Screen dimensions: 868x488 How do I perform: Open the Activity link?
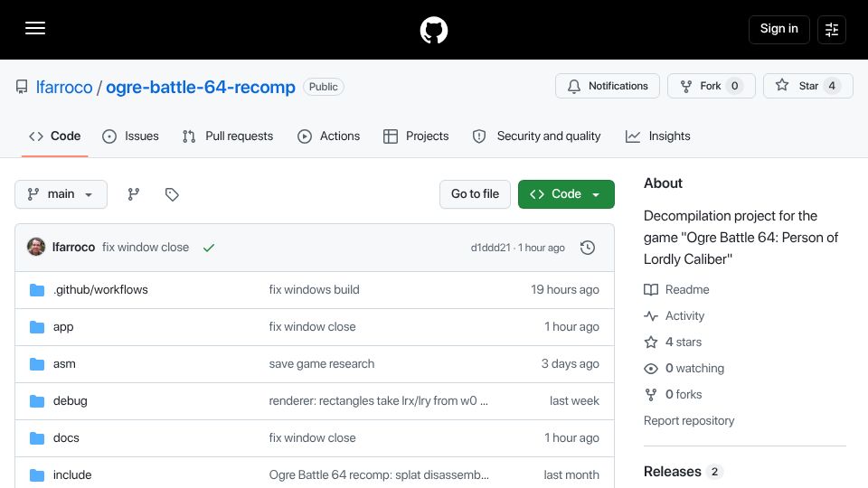click(675, 316)
